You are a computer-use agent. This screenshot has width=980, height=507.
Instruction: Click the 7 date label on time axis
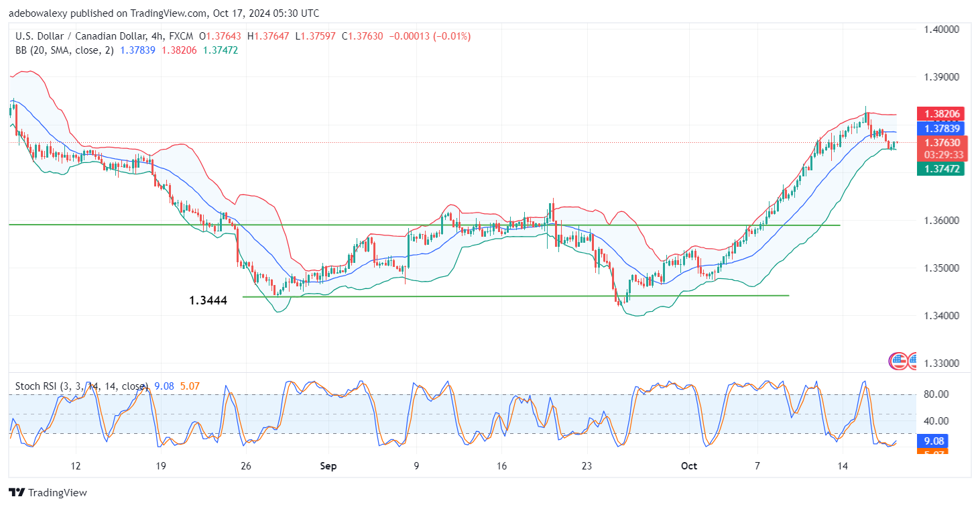[757, 466]
